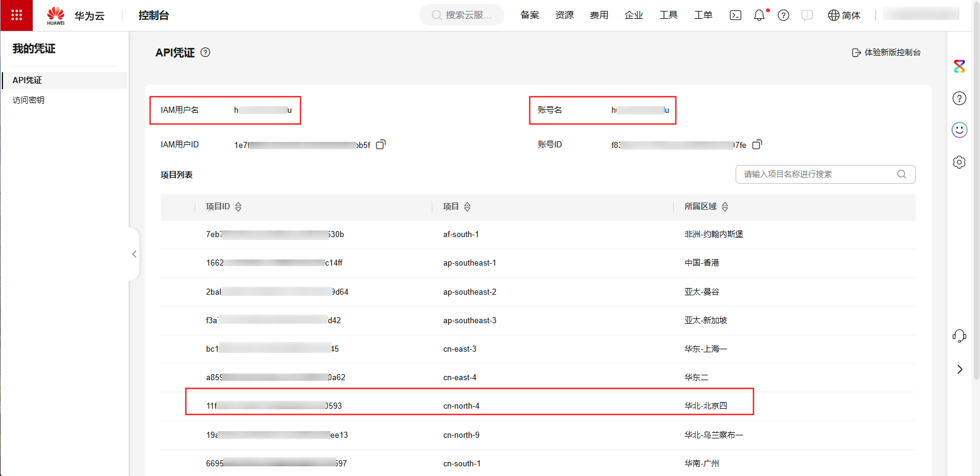Image resolution: width=980 pixels, height=476 pixels.
Task: Open the CloudShell terminal icon
Action: coord(736,15)
